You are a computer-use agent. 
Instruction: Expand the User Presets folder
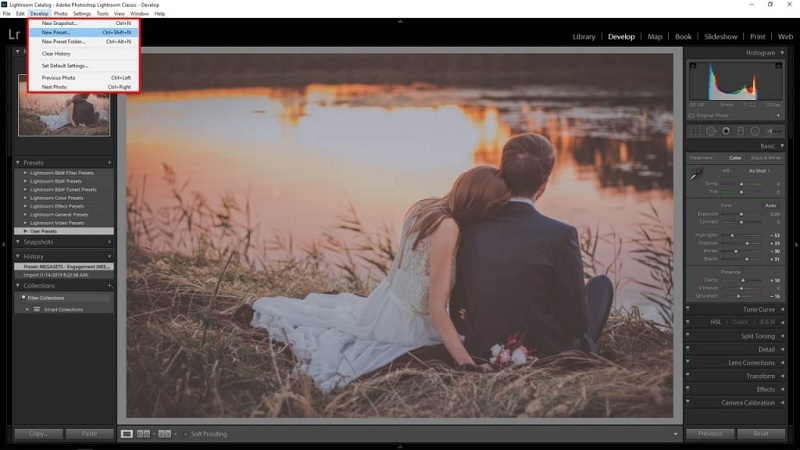coord(25,231)
